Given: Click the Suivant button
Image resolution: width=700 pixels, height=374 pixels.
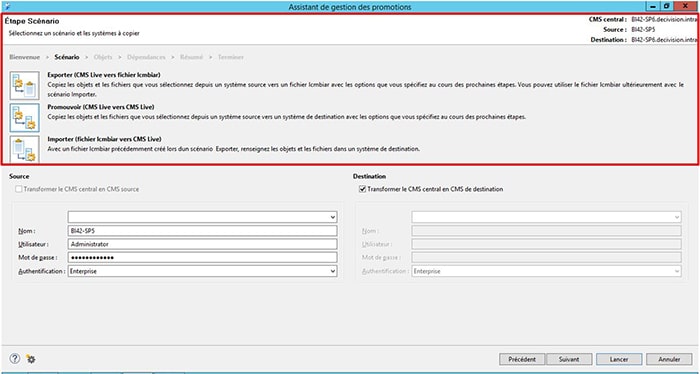Looking at the screenshot, I should [x=569, y=359].
